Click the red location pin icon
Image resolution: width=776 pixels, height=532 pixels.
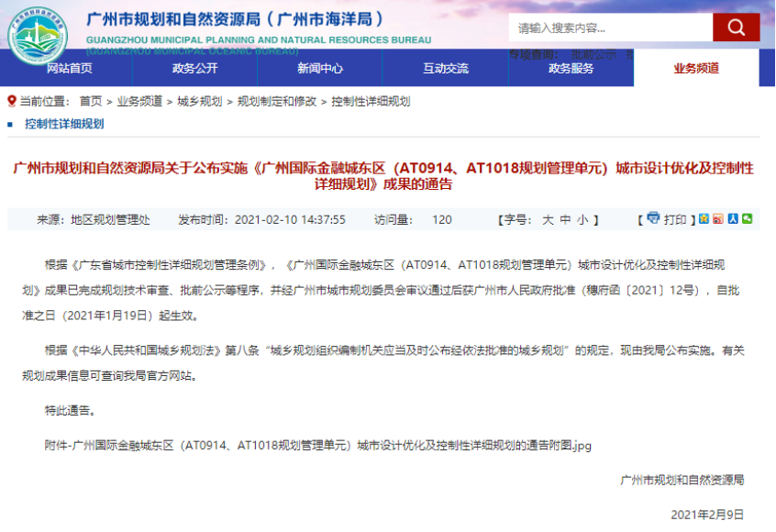pos(12,102)
